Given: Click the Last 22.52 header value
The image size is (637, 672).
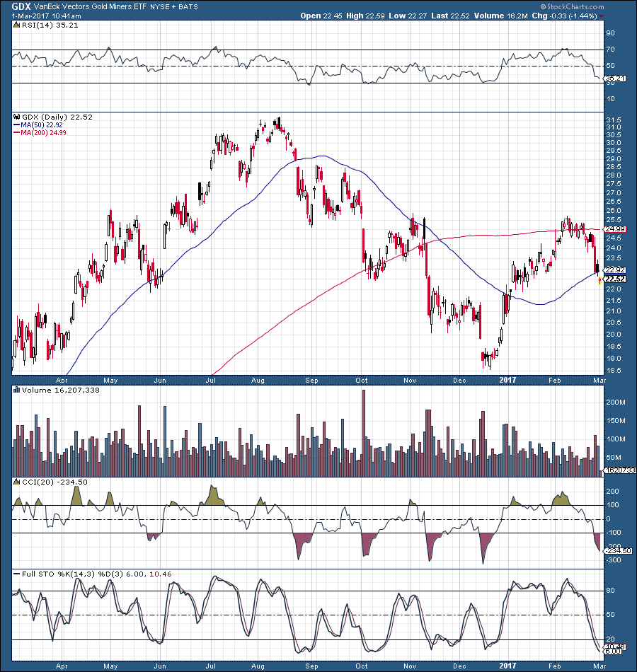Looking at the screenshot, I should [450, 16].
